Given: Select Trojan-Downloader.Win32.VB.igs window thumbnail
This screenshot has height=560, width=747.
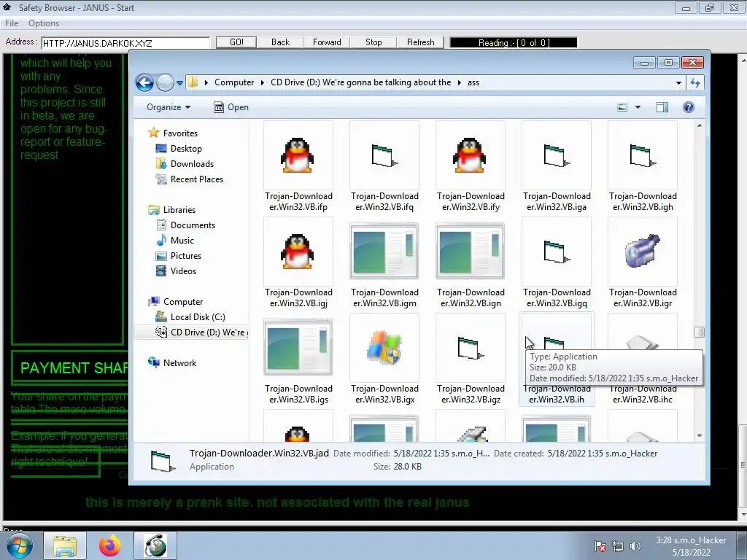Looking at the screenshot, I should pos(298,347).
